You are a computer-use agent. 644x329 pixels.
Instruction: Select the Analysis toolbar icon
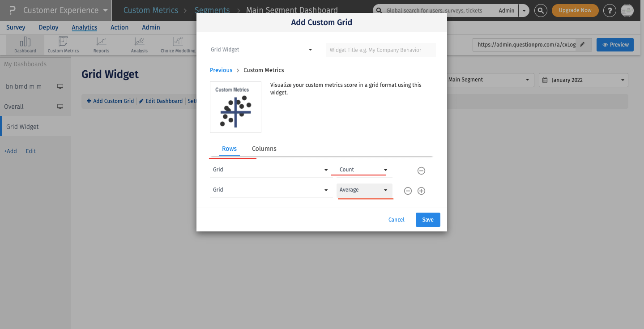tap(139, 44)
